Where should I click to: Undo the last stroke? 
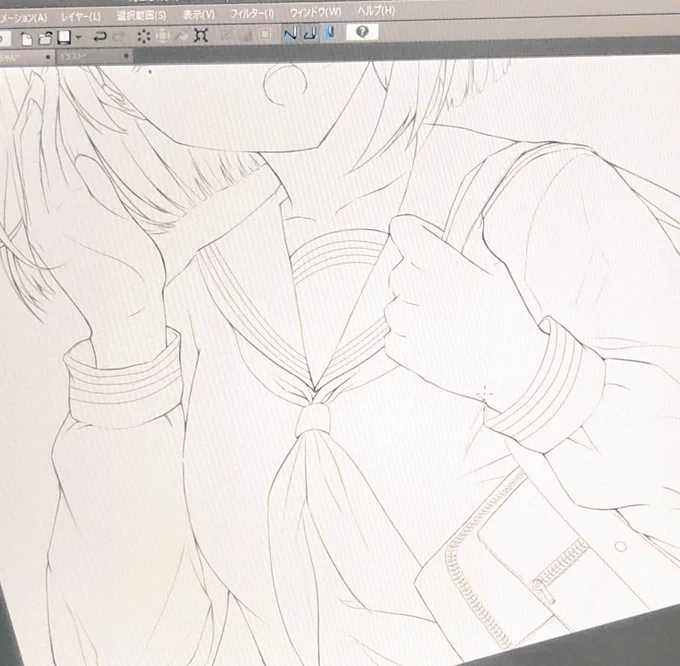point(100,36)
